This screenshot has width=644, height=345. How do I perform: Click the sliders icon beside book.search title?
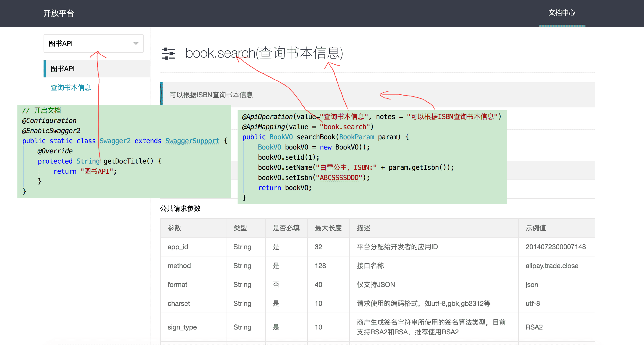pyautogui.click(x=168, y=53)
